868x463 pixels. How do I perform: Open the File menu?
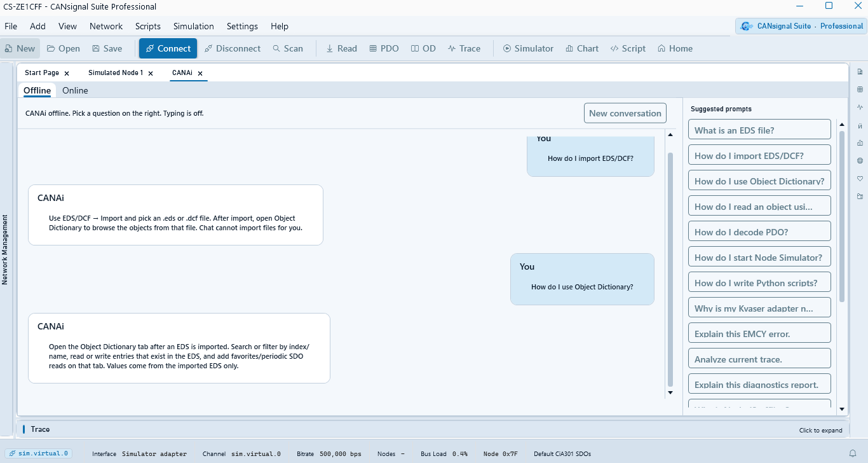pyautogui.click(x=11, y=26)
